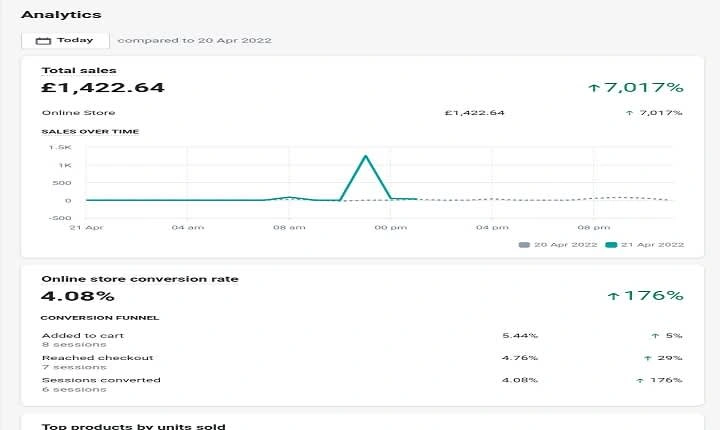Click the calendar icon in the Today button

43,41
